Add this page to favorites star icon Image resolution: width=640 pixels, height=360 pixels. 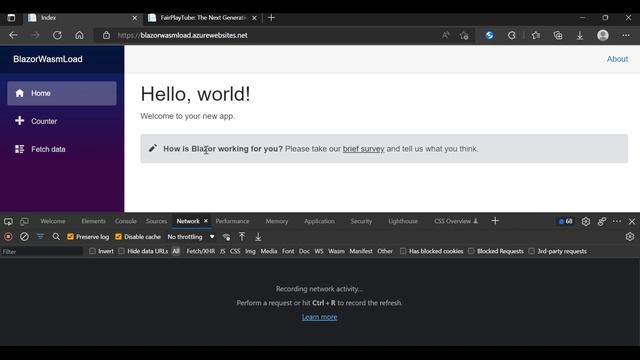(464, 36)
